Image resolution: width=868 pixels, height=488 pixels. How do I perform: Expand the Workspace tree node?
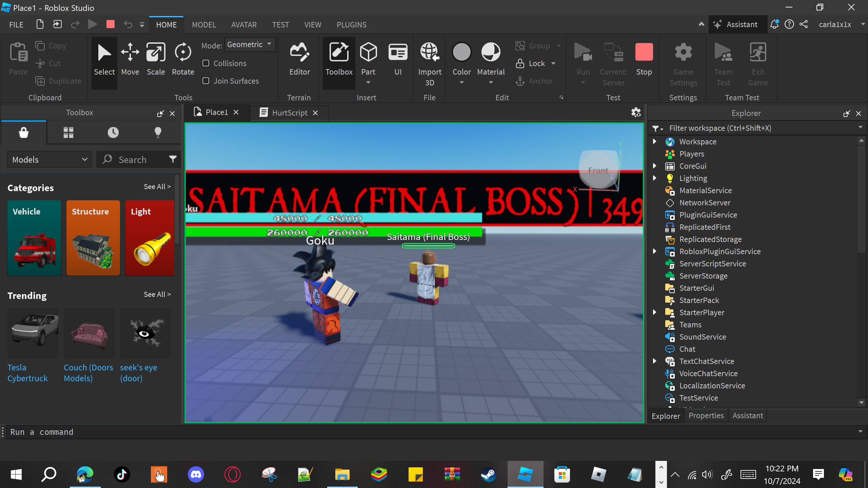(x=654, y=142)
